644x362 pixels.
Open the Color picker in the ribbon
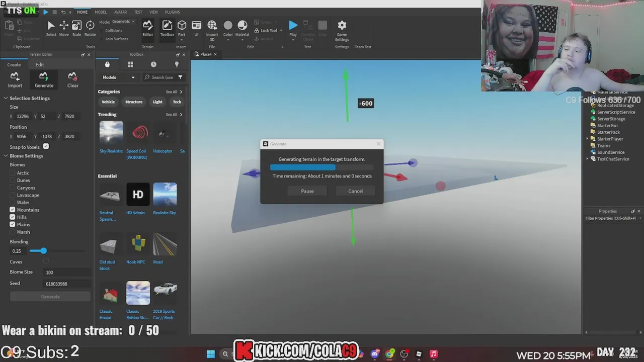228,29
